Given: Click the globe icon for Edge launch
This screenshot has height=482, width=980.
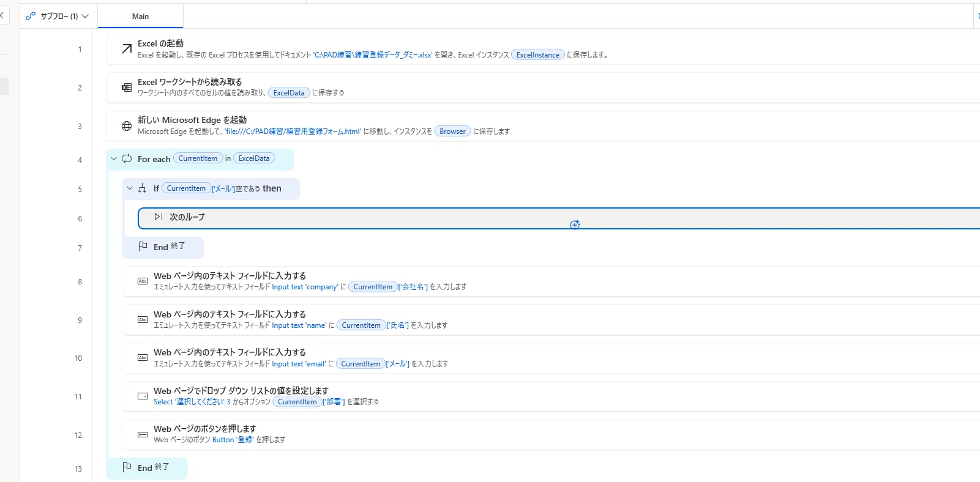Looking at the screenshot, I should (x=127, y=126).
